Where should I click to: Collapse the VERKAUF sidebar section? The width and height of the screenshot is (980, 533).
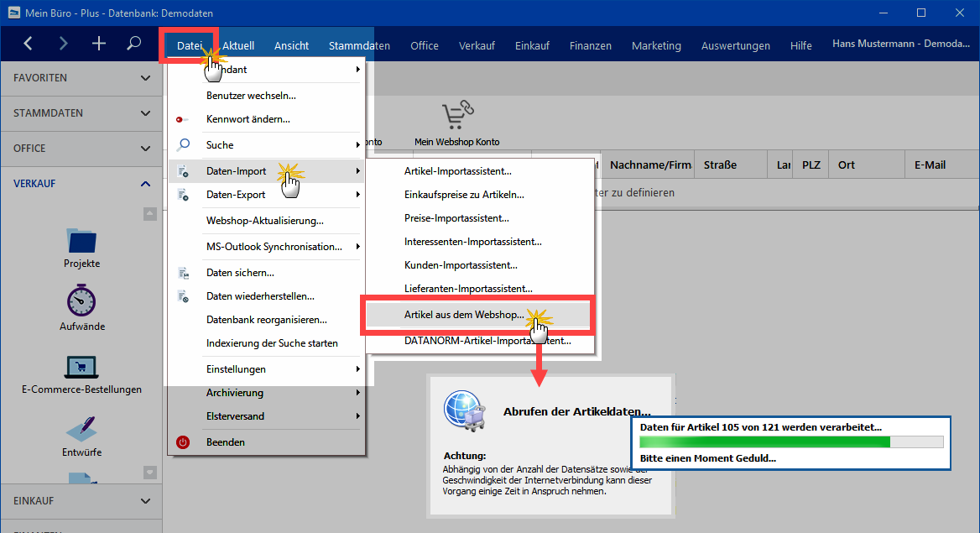(x=81, y=183)
